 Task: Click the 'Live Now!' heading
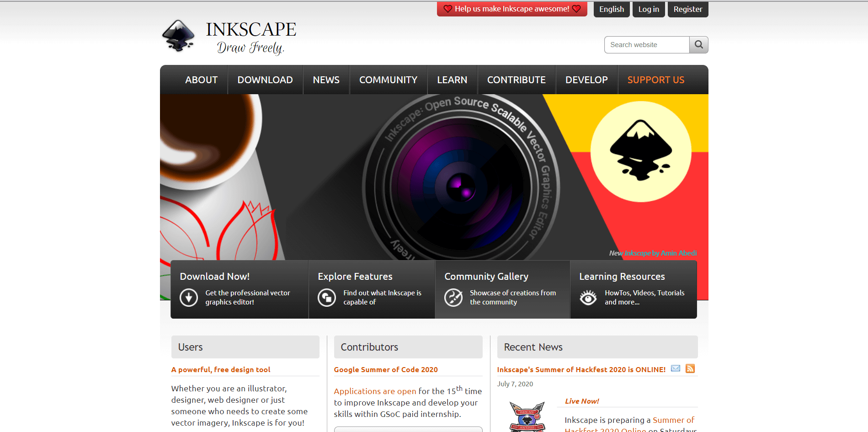pyautogui.click(x=582, y=401)
